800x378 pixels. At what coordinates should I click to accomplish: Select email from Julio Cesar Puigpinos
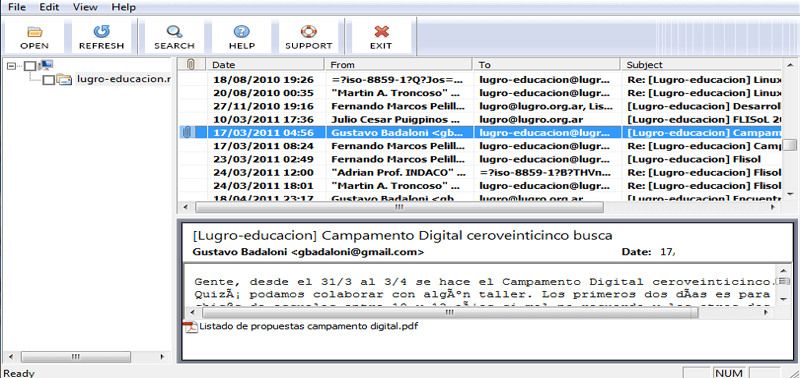(480, 119)
